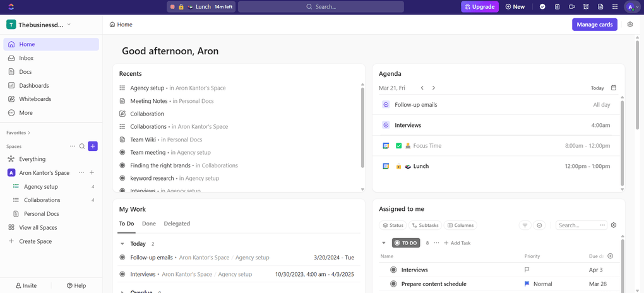Click the ClickUp logo in top bar
This screenshot has height=293, width=644.
click(x=11, y=6)
